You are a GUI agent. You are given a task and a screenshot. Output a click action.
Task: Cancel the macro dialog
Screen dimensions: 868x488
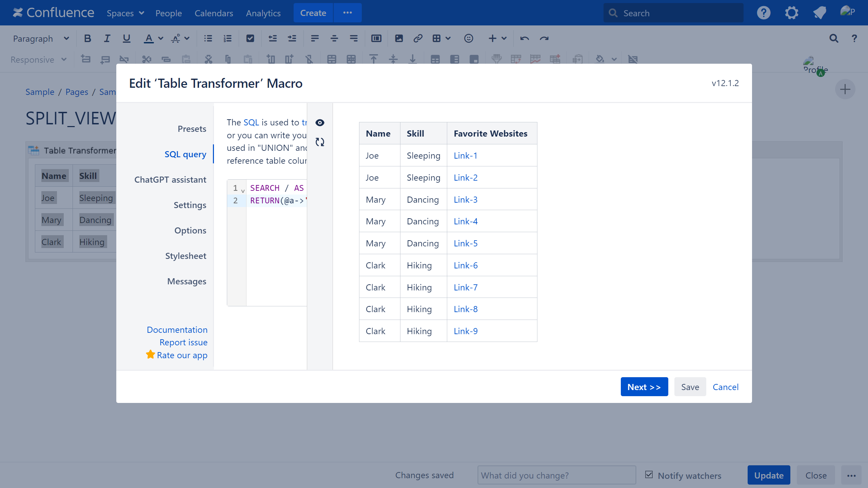click(x=725, y=387)
